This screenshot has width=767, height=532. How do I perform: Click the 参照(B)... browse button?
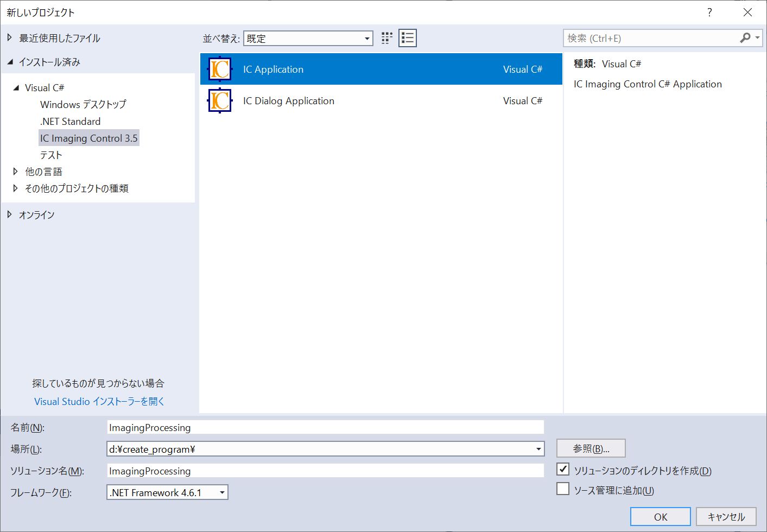pyautogui.click(x=591, y=448)
